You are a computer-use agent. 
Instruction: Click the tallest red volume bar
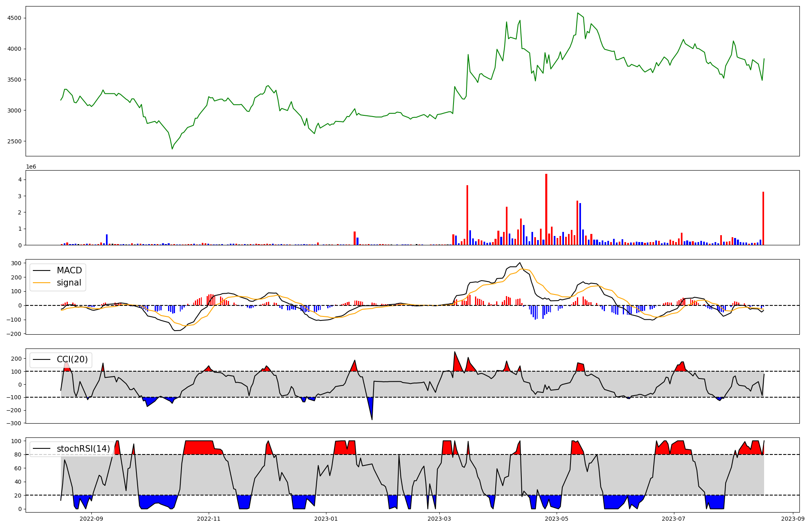point(546,209)
